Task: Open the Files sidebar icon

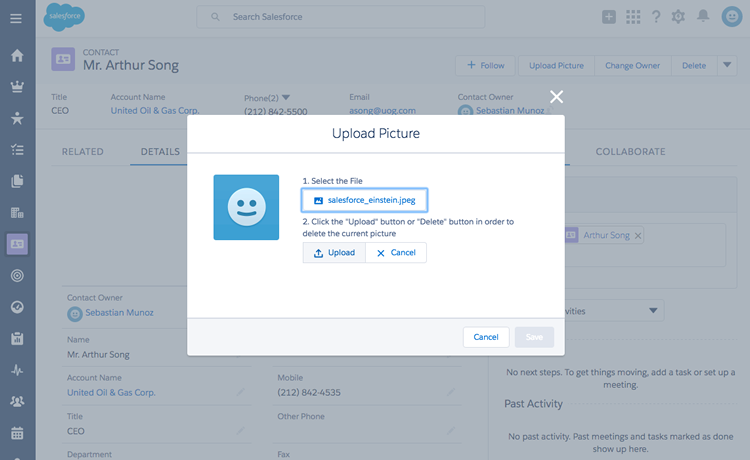Action: pyautogui.click(x=17, y=181)
